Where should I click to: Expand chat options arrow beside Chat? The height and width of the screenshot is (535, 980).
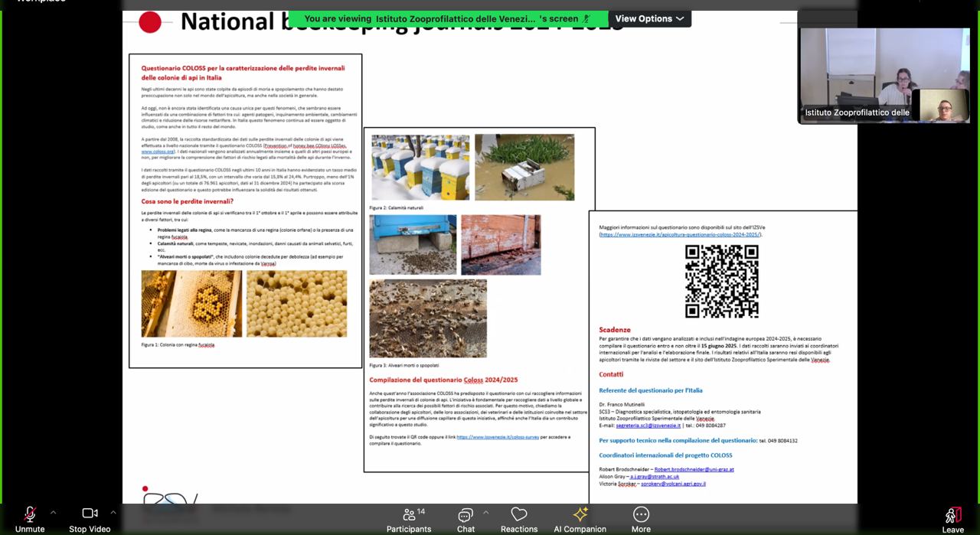pyautogui.click(x=485, y=512)
